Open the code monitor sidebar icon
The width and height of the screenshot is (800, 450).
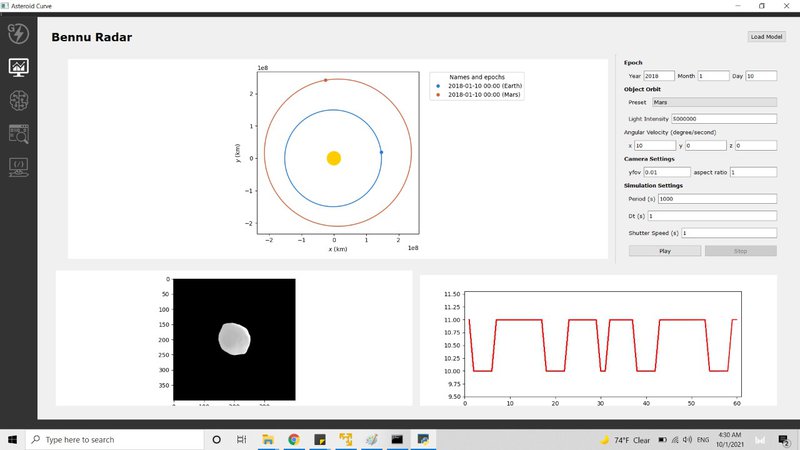[18, 167]
